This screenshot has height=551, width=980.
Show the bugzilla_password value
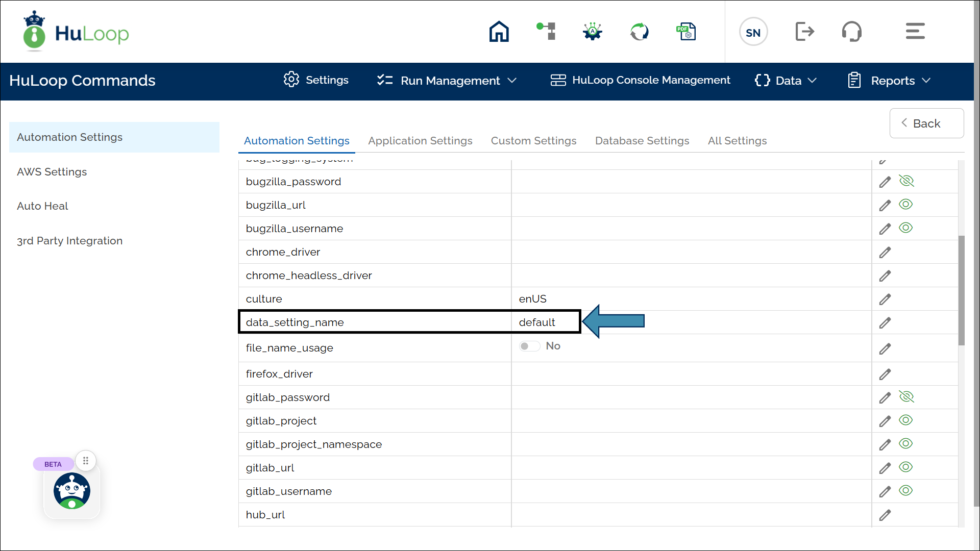pos(906,181)
